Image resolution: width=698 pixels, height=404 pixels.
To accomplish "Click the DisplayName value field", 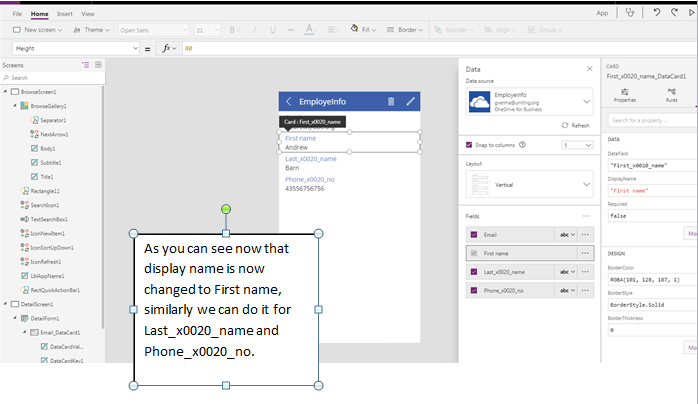I will click(x=652, y=190).
